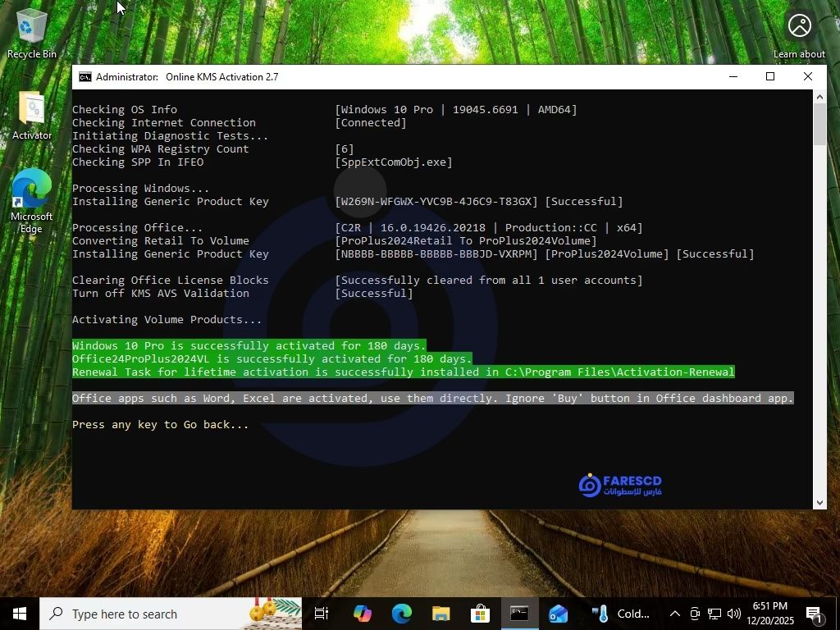This screenshot has width=840, height=630.
Task: Open the notification center icon
Action: (x=815, y=614)
